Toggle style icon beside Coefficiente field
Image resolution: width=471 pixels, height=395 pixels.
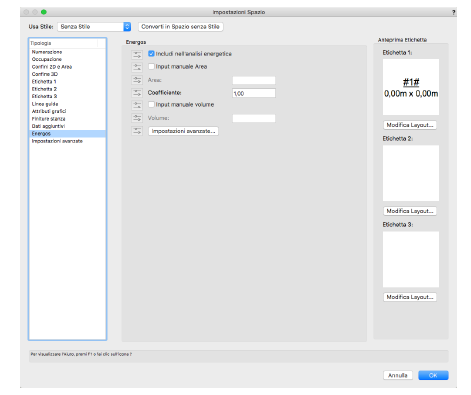click(137, 93)
